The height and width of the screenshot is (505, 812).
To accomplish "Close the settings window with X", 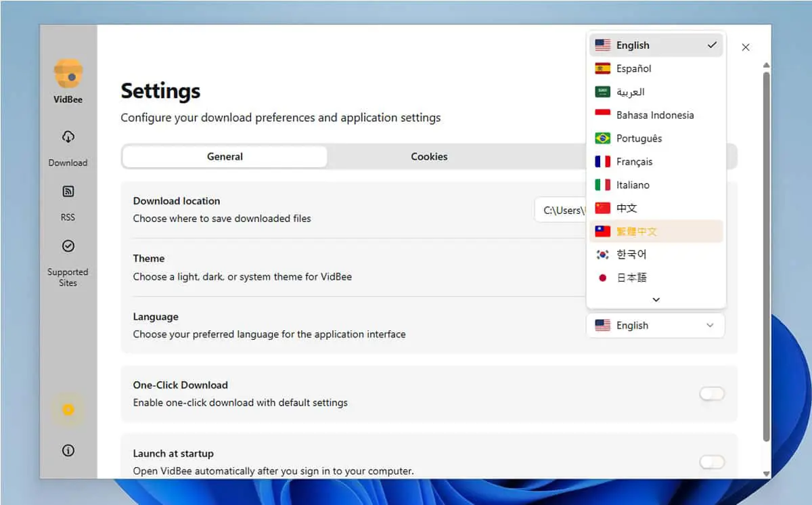I will coord(746,47).
